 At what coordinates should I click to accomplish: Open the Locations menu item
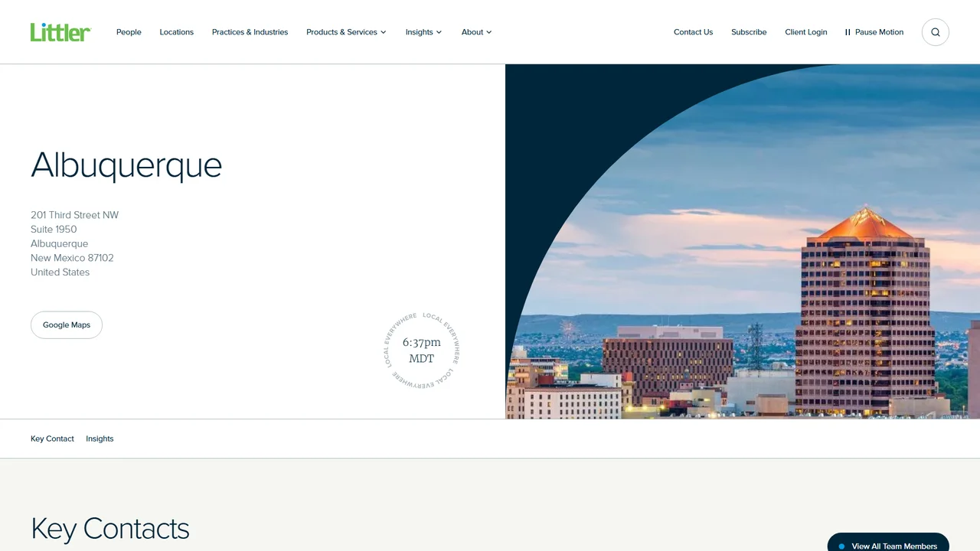pos(177,32)
